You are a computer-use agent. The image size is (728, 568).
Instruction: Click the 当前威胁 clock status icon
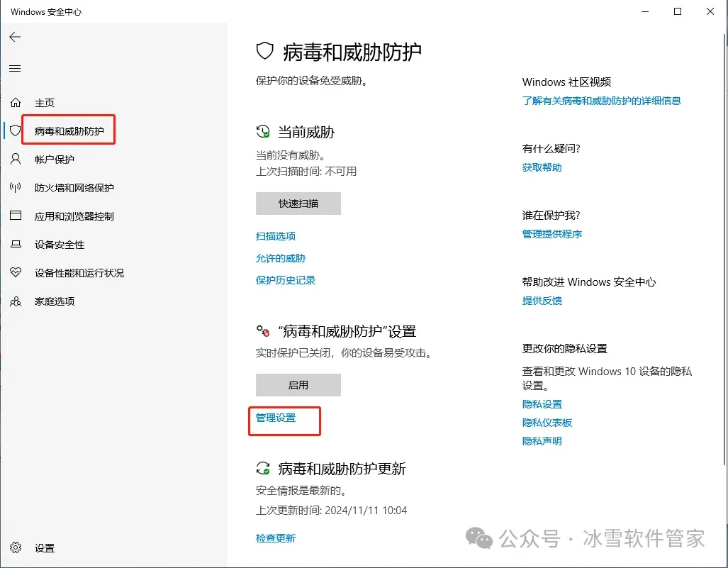coord(263,131)
